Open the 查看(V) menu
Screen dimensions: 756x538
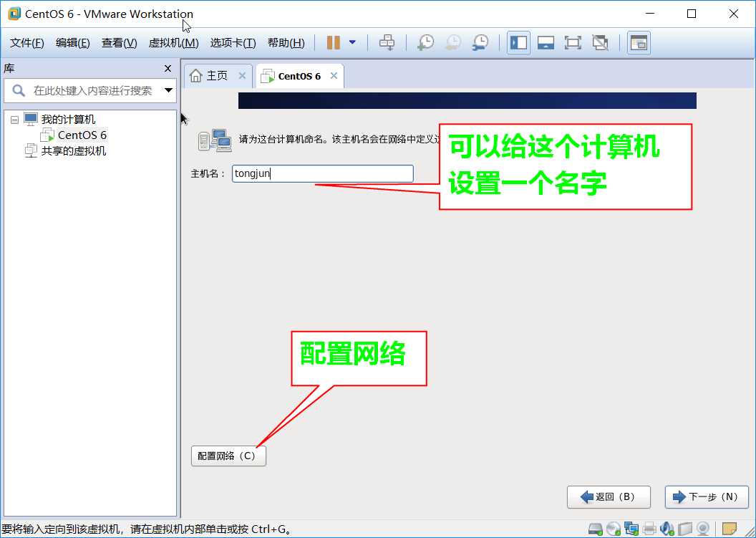point(119,43)
